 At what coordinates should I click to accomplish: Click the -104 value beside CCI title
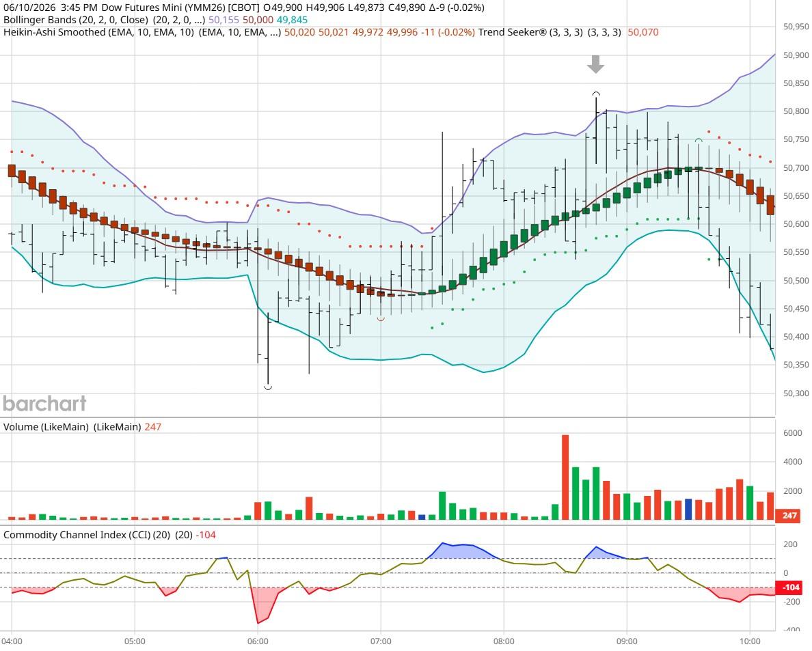click(206, 535)
